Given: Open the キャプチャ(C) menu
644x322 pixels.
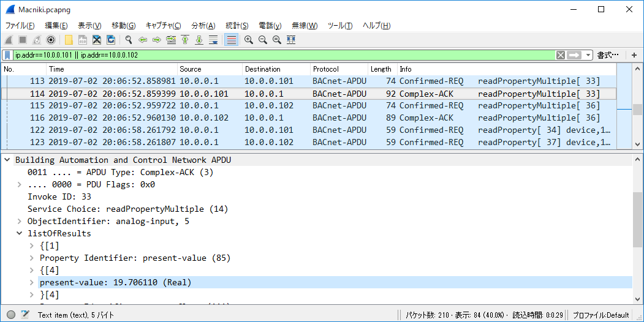Looking at the screenshot, I should click(x=163, y=26).
